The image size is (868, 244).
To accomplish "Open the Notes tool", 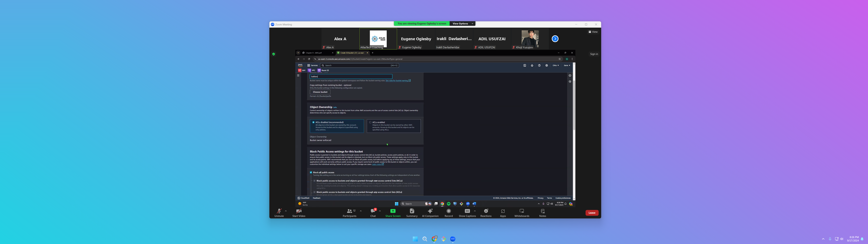I will 542,211.
